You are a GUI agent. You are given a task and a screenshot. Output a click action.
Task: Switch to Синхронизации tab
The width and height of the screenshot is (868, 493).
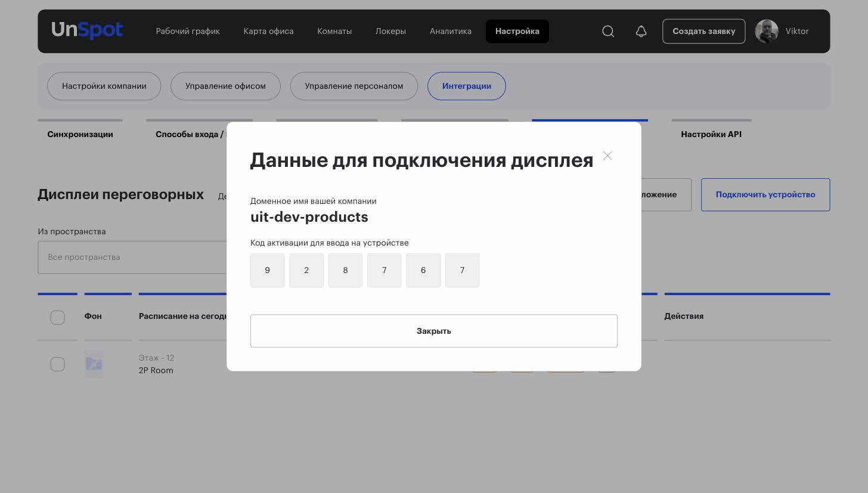80,134
